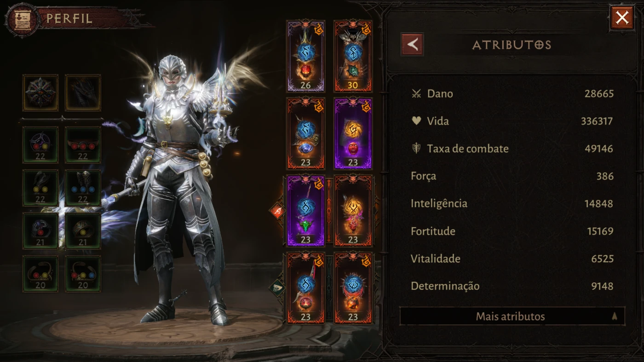Click the Dano attribute row
Viewport: 644px width, 362px height.
(512, 94)
